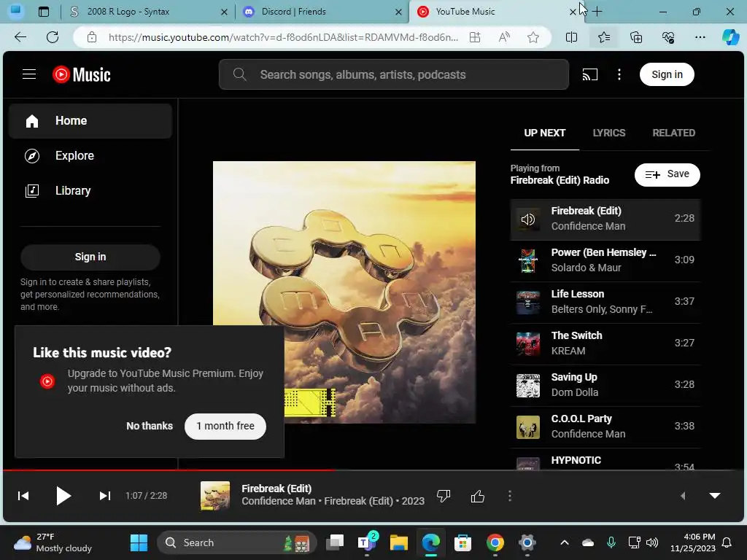Open Explore in the sidebar
Image resolution: width=747 pixels, height=560 pixels.
tap(90, 156)
